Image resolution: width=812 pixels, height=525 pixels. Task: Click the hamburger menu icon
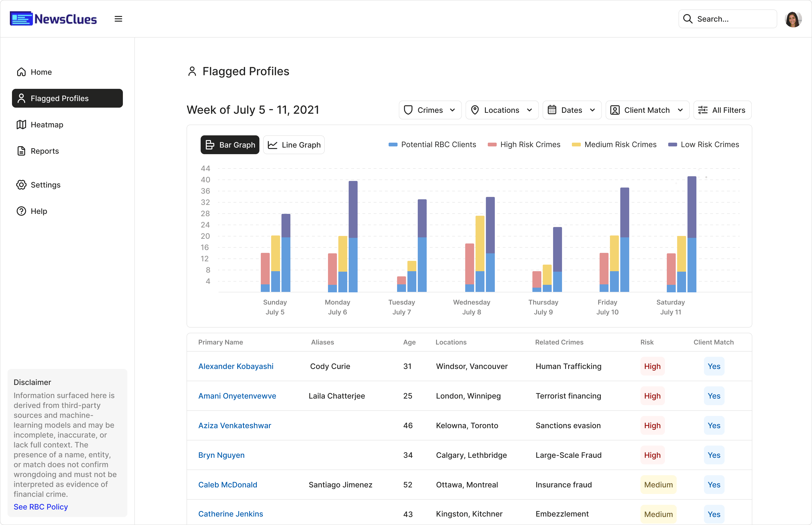tap(118, 19)
